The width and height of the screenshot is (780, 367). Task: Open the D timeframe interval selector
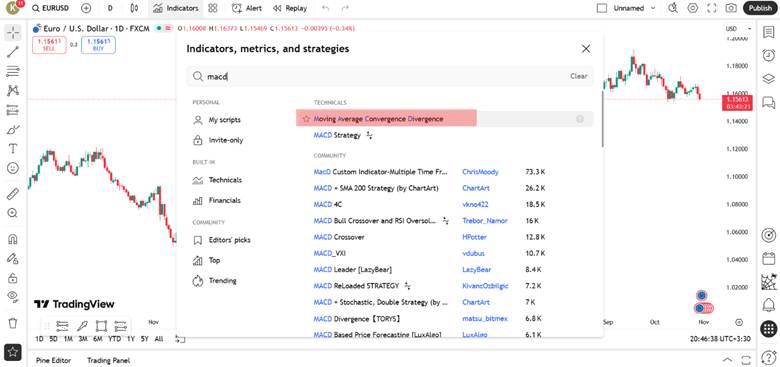point(110,8)
